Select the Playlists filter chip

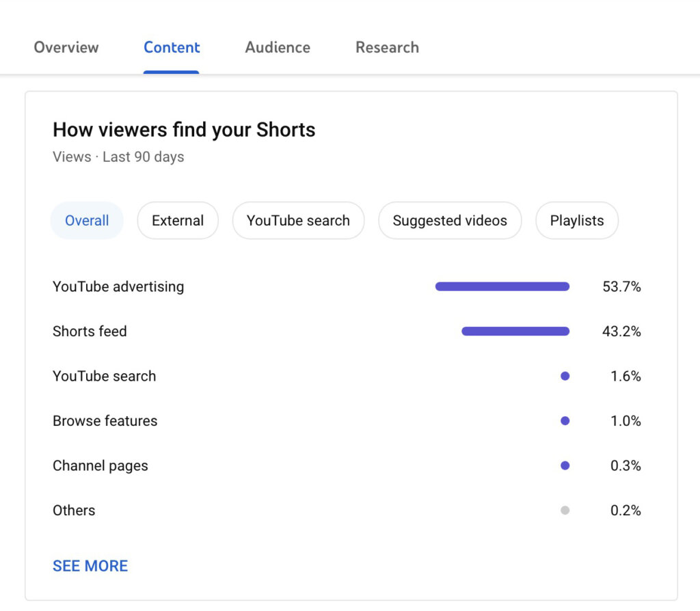(x=577, y=220)
